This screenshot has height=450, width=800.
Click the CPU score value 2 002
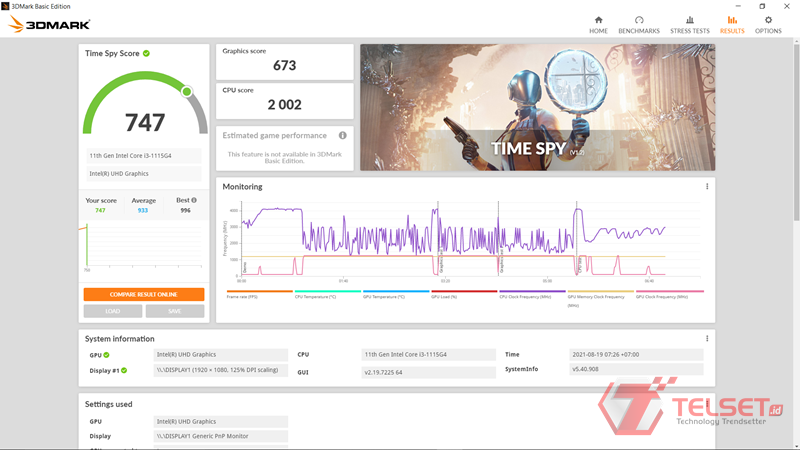pyautogui.click(x=284, y=105)
